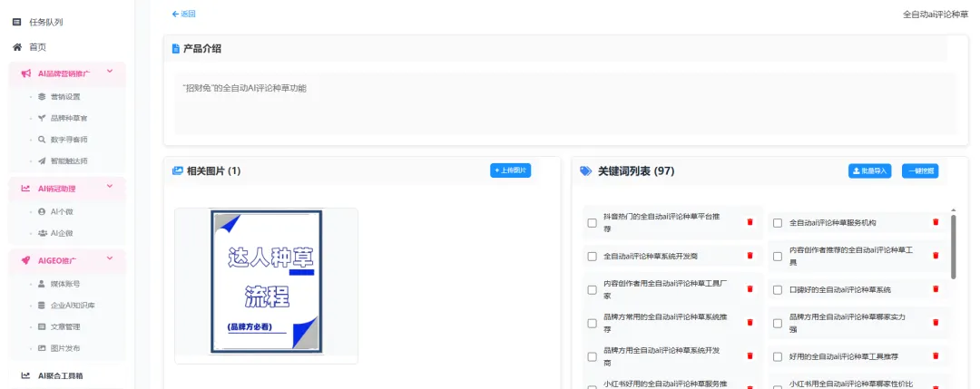Go to 首页 via the house icon

(17, 47)
